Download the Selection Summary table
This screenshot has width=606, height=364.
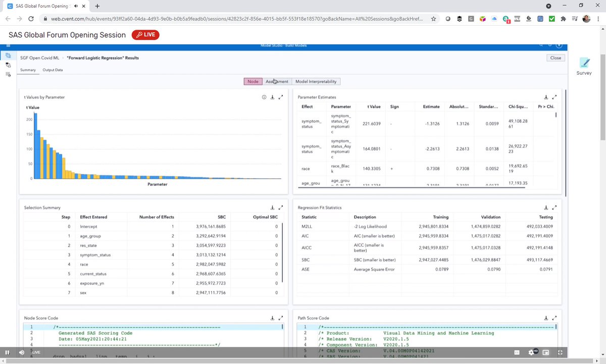point(272,207)
